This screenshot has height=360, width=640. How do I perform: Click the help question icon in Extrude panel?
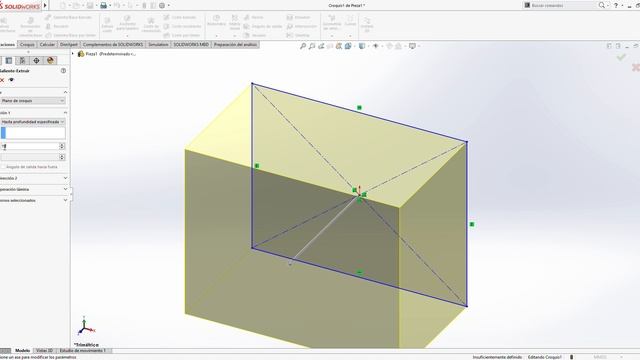point(63,71)
